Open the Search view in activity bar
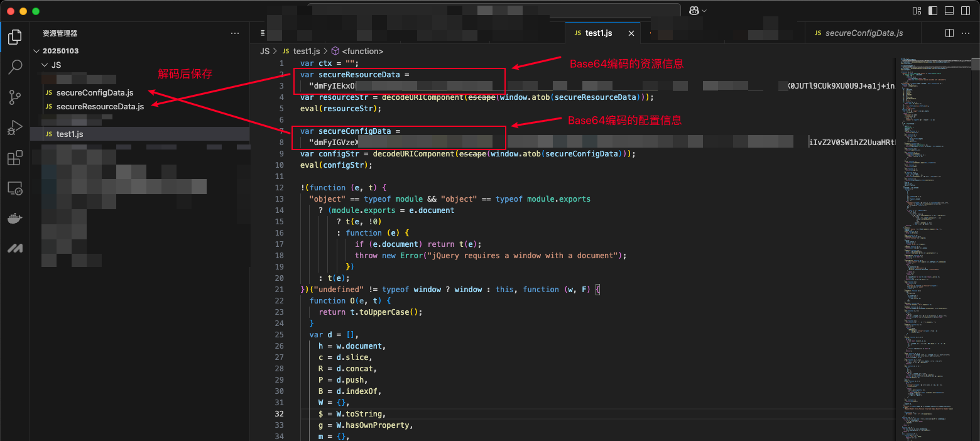Viewport: 980px width, 441px height. tap(15, 67)
